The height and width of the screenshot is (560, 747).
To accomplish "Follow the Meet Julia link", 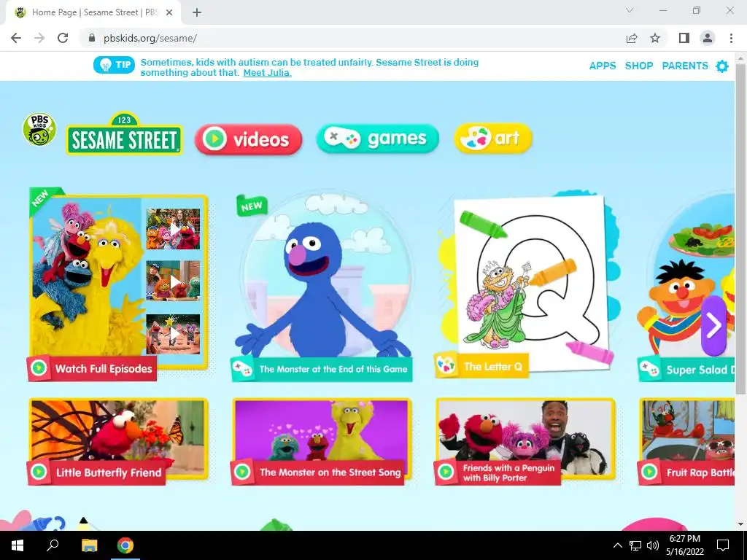I will pyautogui.click(x=267, y=73).
